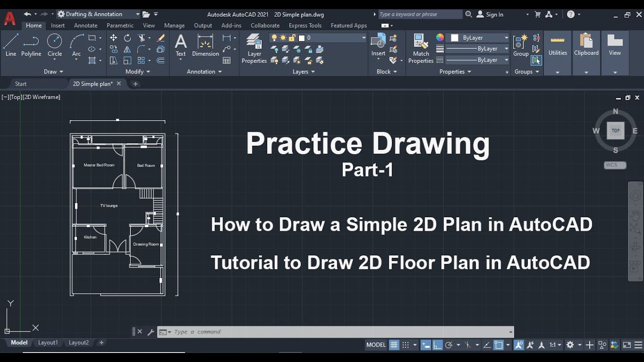
Task: Click the Insert block icon
Action: [x=378, y=45]
